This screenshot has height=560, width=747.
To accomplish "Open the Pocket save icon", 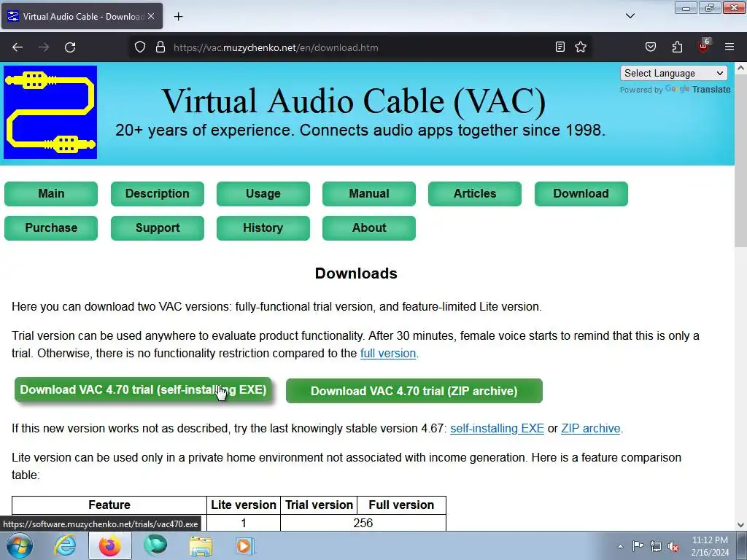I will click(650, 47).
